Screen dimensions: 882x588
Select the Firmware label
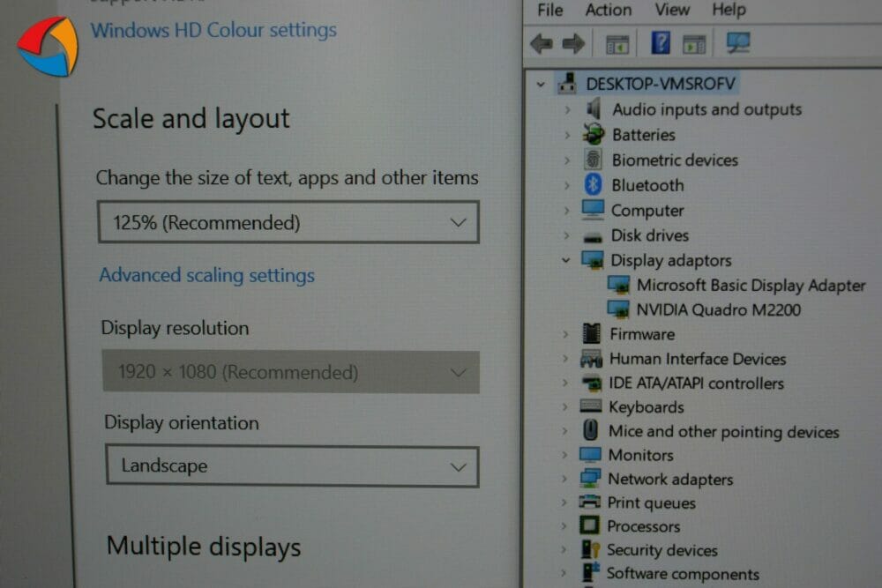point(642,334)
